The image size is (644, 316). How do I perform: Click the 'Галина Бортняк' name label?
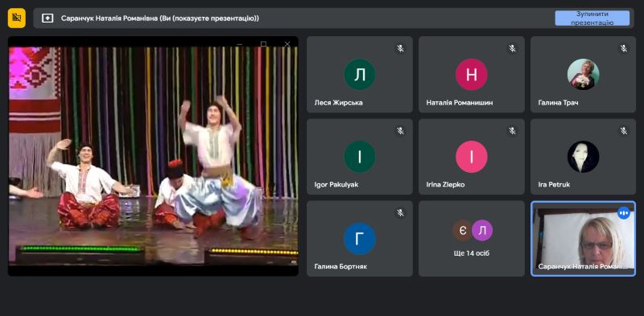coord(341,267)
